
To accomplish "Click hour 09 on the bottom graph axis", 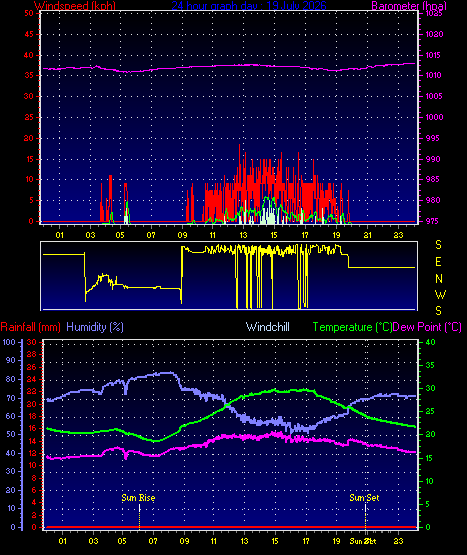I will (x=184, y=541).
